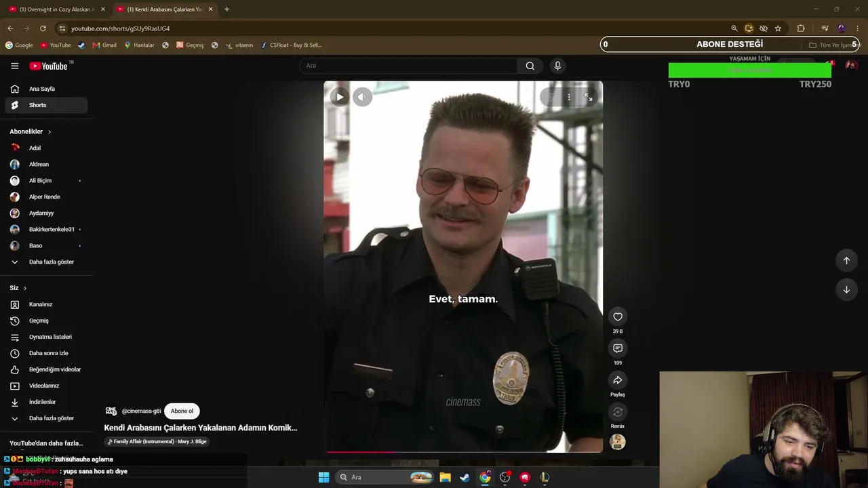Play the Short video
This screenshot has height=488, width=868.
pos(340,97)
